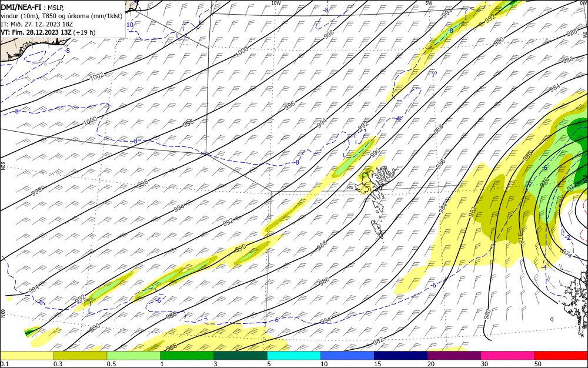Click the olive 0.3–0.5 legend swatch
The height and width of the screenshot is (368, 588).
click(80, 356)
